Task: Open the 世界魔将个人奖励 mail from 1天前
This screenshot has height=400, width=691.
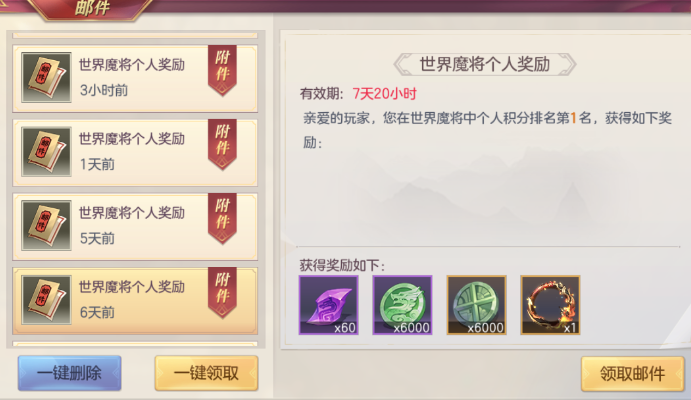Action: pyautogui.click(x=135, y=152)
